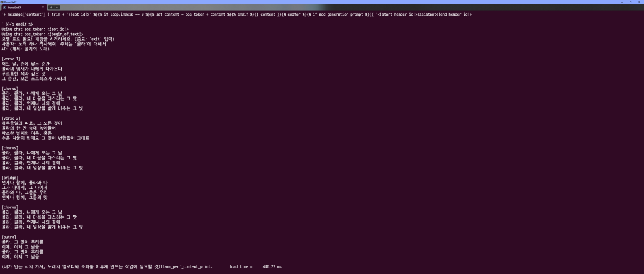Viewport: 644px width, 274px height.
Task: Click the 'llama_perf_context_print:' text
Action: (x=186, y=266)
